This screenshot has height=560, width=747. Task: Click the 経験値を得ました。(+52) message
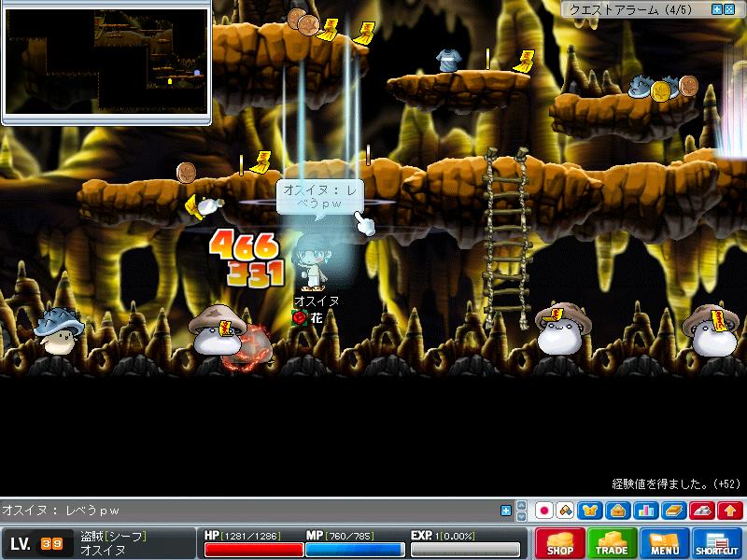point(676,484)
